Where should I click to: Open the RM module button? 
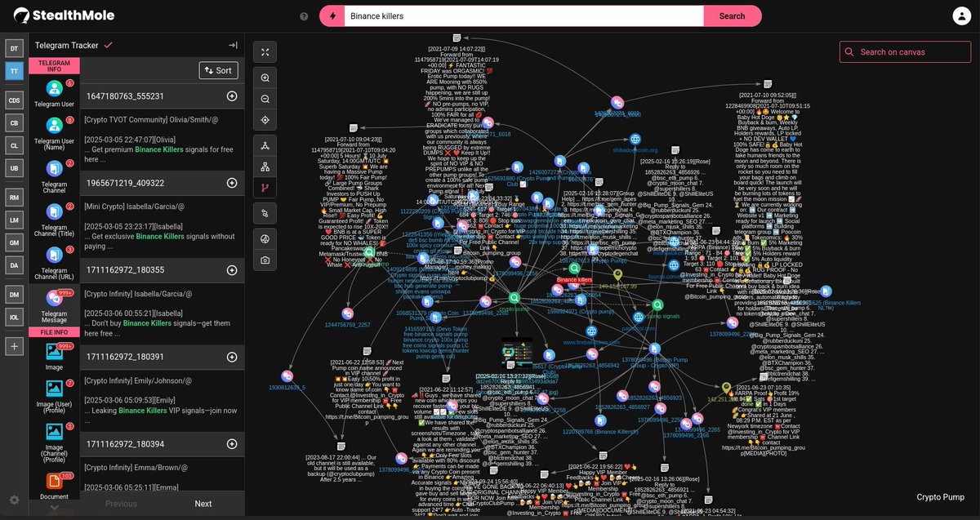(14, 198)
